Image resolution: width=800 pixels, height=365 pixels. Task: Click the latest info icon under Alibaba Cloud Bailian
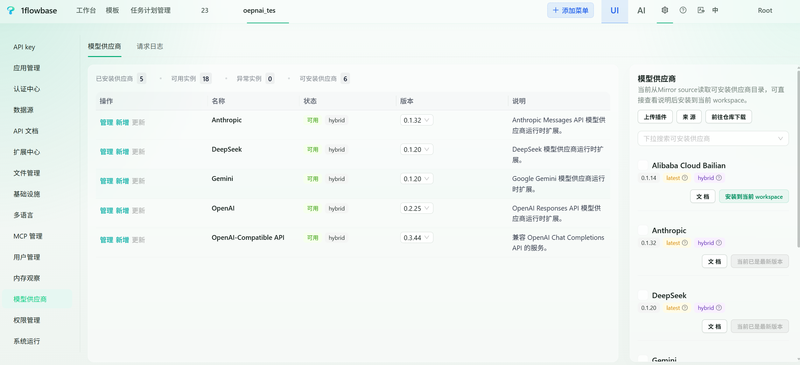click(685, 178)
